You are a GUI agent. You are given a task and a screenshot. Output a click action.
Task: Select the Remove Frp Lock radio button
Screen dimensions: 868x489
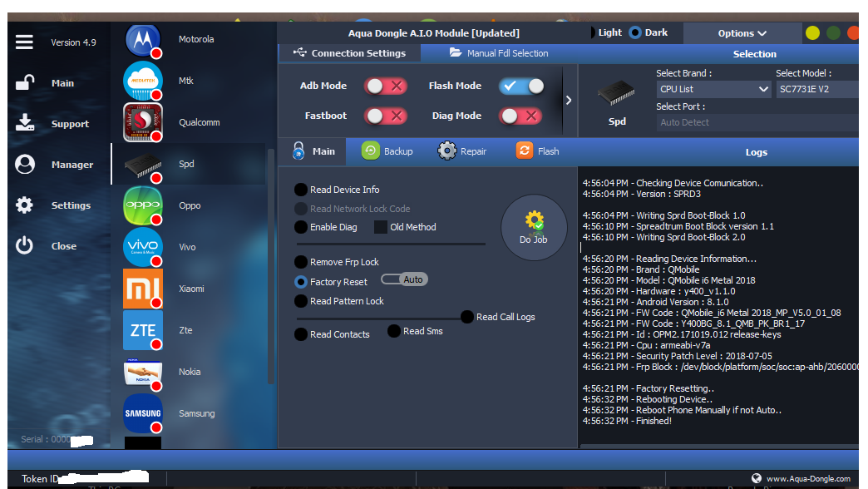point(301,262)
